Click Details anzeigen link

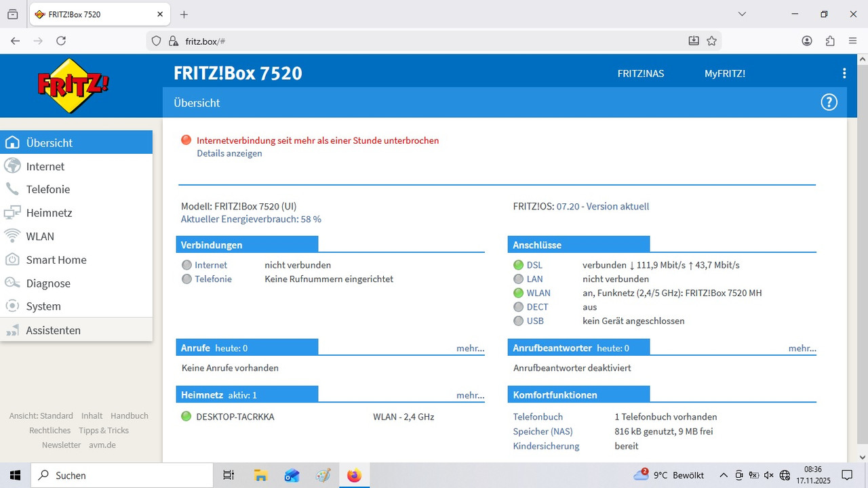(x=229, y=153)
